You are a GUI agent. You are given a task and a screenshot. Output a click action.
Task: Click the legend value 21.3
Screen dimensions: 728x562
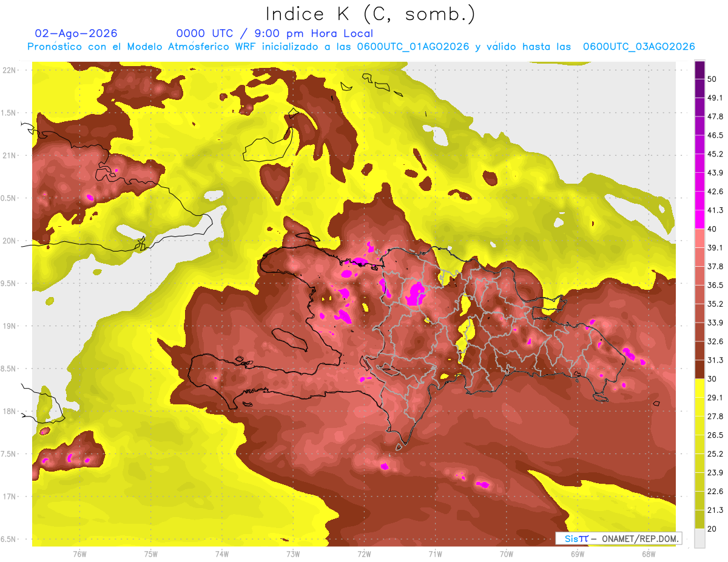[x=715, y=510]
